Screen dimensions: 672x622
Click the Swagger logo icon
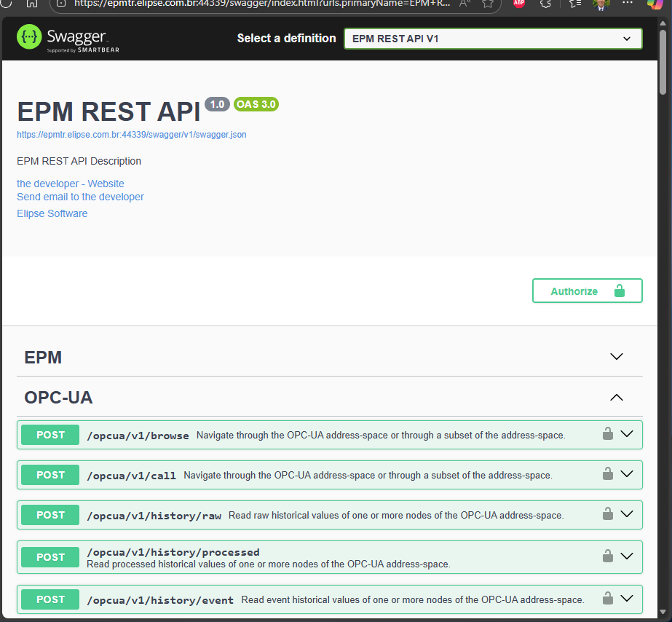tap(29, 38)
